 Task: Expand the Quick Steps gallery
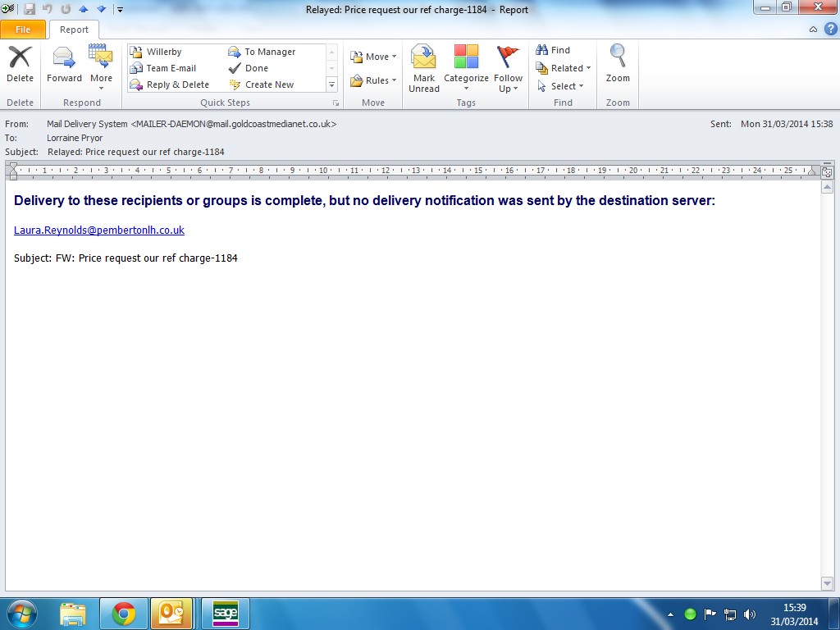point(331,84)
